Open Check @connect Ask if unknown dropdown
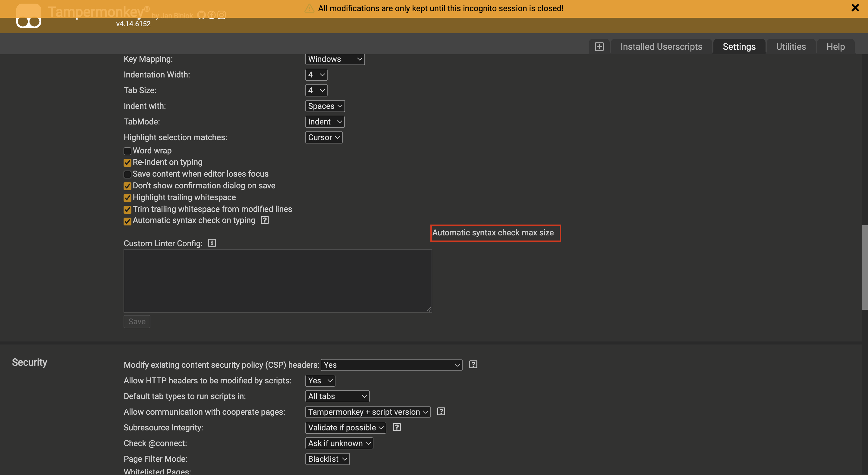The image size is (868, 475). pyautogui.click(x=339, y=443)
